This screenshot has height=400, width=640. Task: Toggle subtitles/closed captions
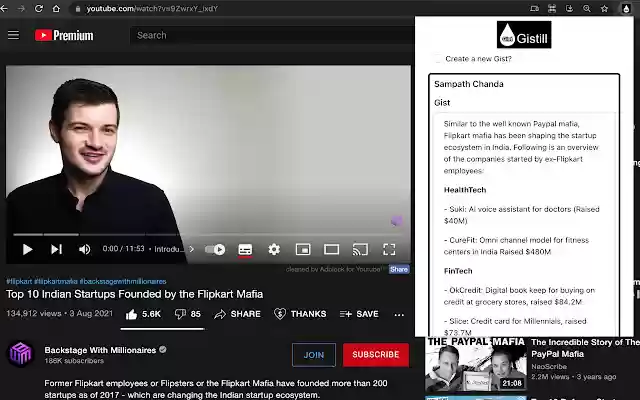(245, 249)
